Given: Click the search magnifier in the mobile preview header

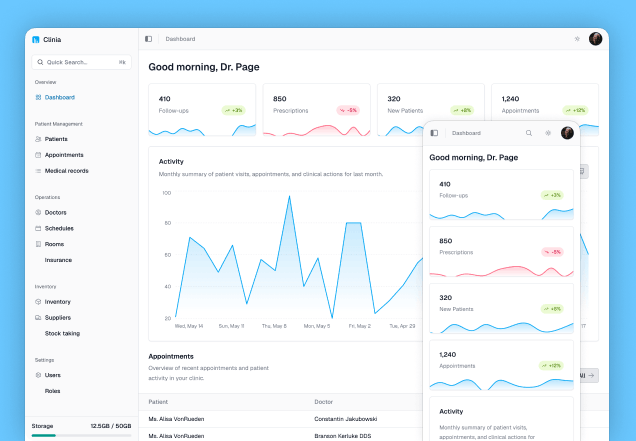Looking at the screenshot, I should point(529,133).
